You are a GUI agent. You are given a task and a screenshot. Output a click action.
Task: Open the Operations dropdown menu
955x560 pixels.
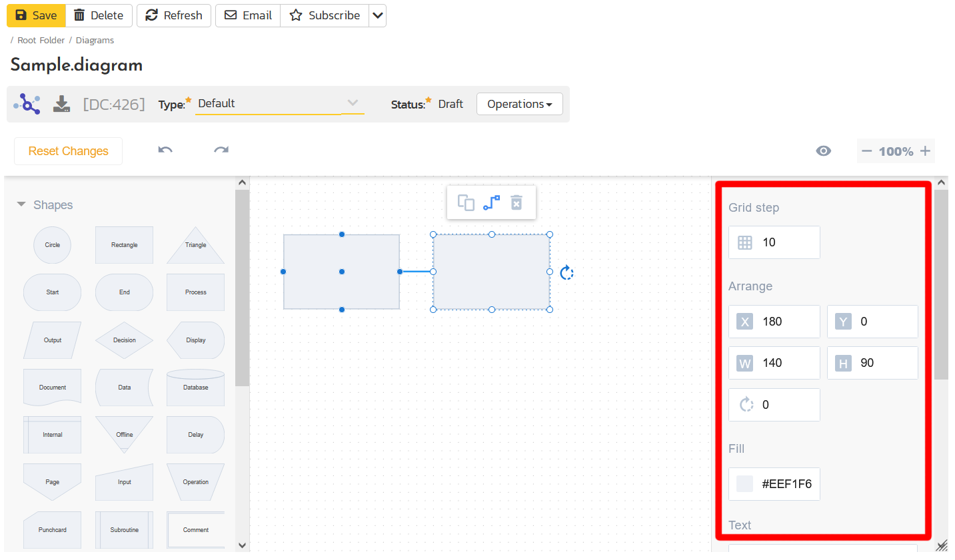point(519,104)
